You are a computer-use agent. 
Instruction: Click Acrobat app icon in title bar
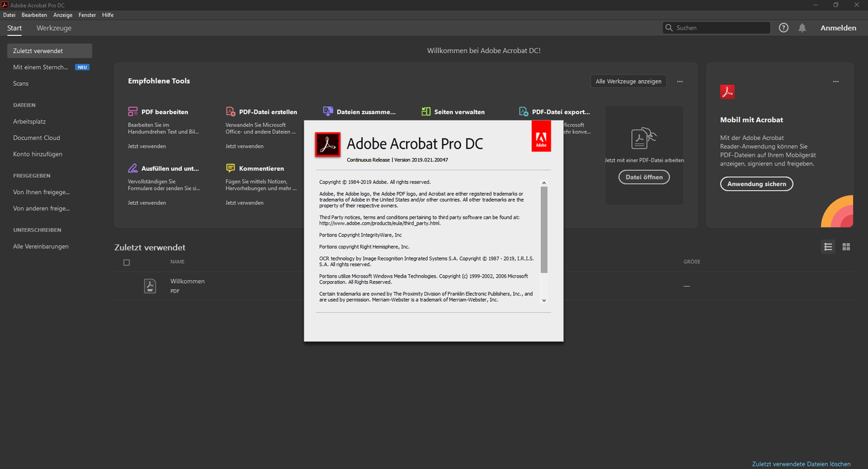5,5
